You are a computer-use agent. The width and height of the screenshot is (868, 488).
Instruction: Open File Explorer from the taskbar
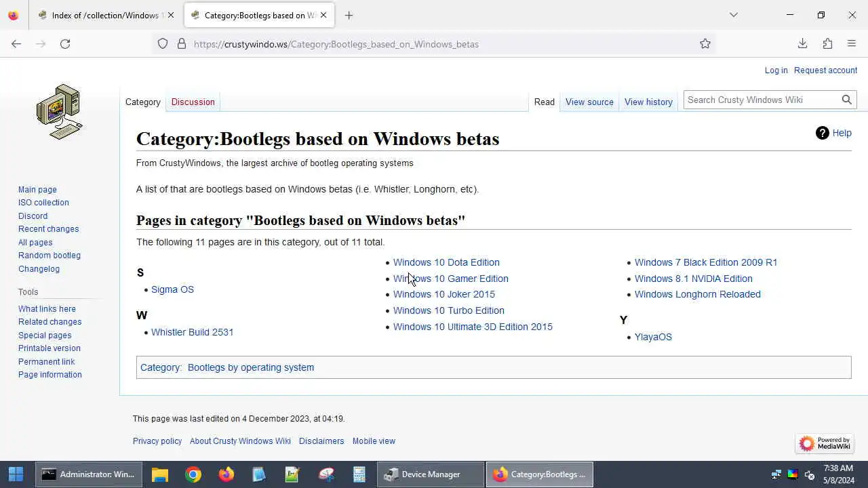tap(160, 474)
